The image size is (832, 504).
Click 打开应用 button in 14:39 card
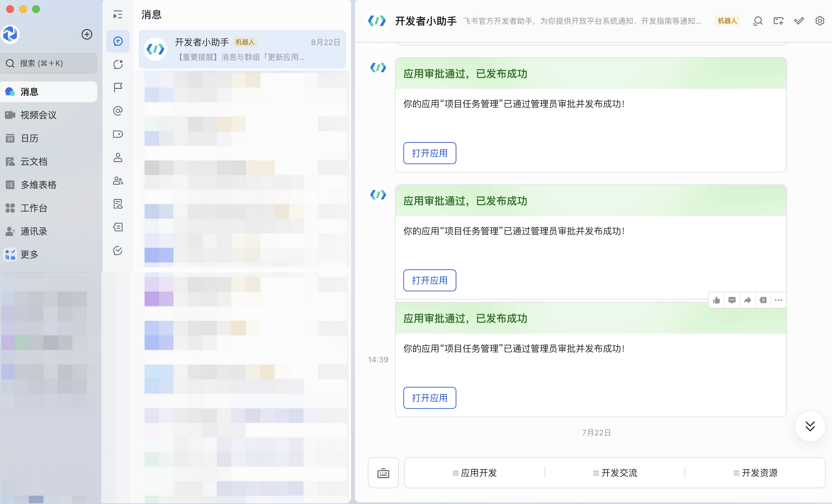tap(430, 398)
